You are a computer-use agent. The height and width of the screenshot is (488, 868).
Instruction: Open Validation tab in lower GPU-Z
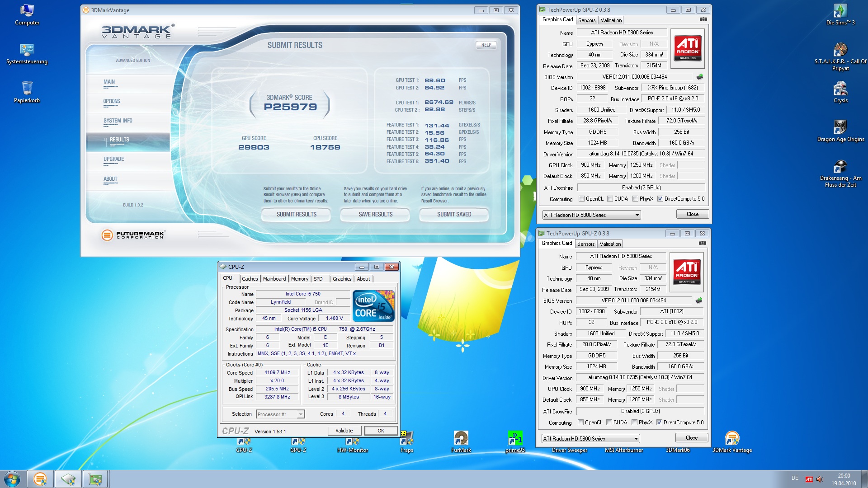tap(610, 244)
